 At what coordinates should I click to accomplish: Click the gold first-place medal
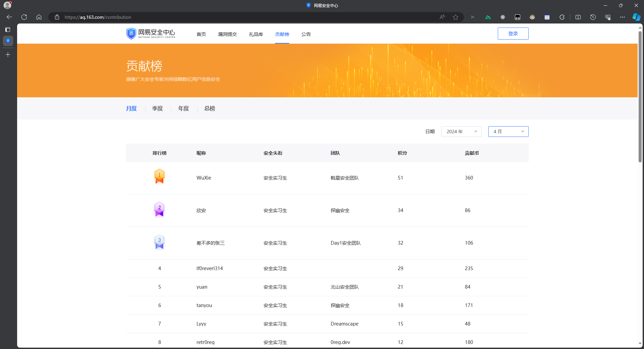(x=159, y=176)
